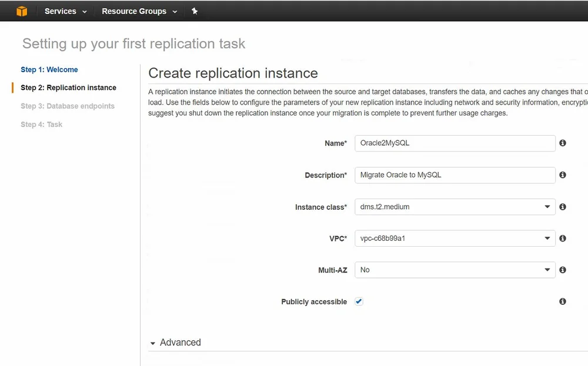Open the VPC selection dropdown

pyautogui.click(x=455, y=238)
